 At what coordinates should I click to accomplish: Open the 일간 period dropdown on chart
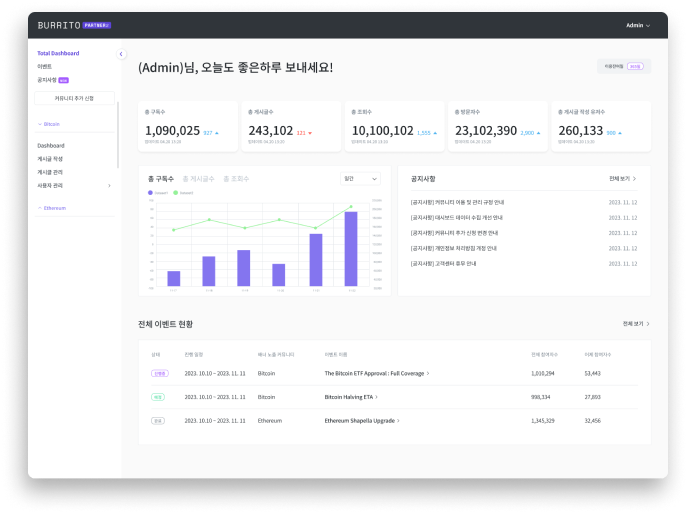[360, 179]
